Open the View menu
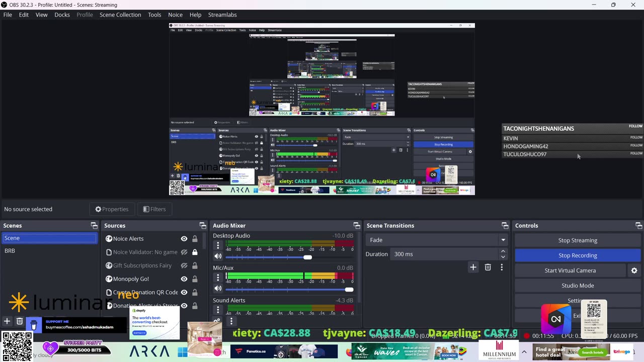 (x=41, y=15)
